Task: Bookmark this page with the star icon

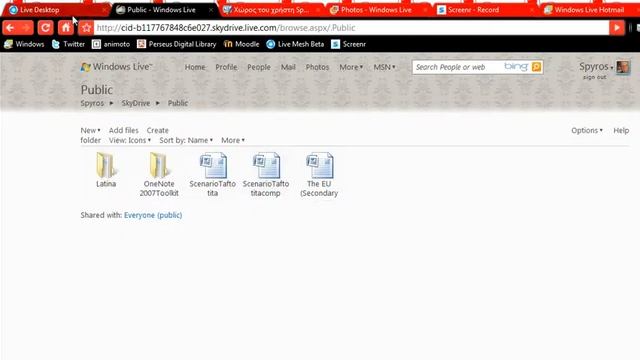Action: [x=86, y=28]
